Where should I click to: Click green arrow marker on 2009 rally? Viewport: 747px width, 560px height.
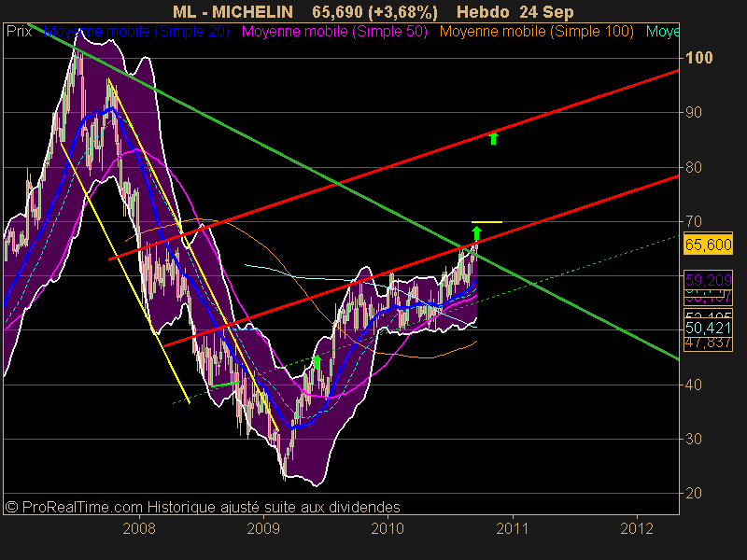pyautogui.click(x=317, y=362)
